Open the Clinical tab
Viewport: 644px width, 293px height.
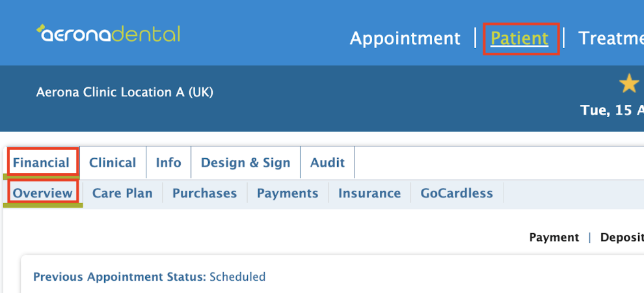tap(113, 163)
